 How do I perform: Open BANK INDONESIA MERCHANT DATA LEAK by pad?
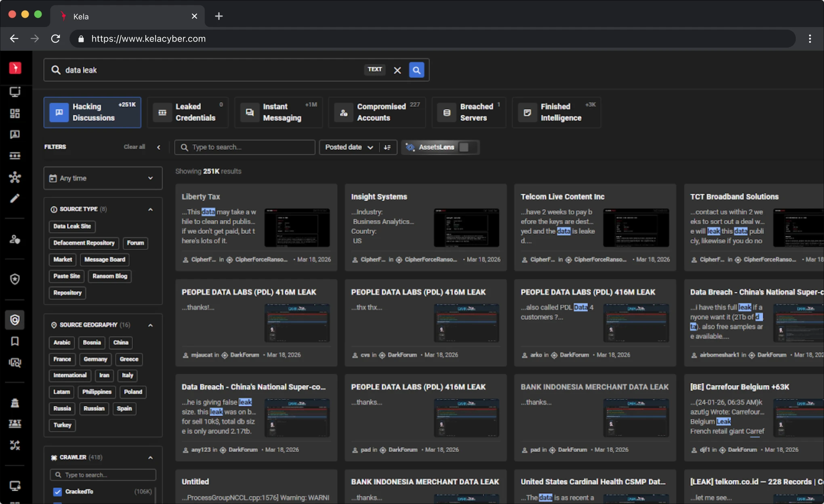[595, 387]
